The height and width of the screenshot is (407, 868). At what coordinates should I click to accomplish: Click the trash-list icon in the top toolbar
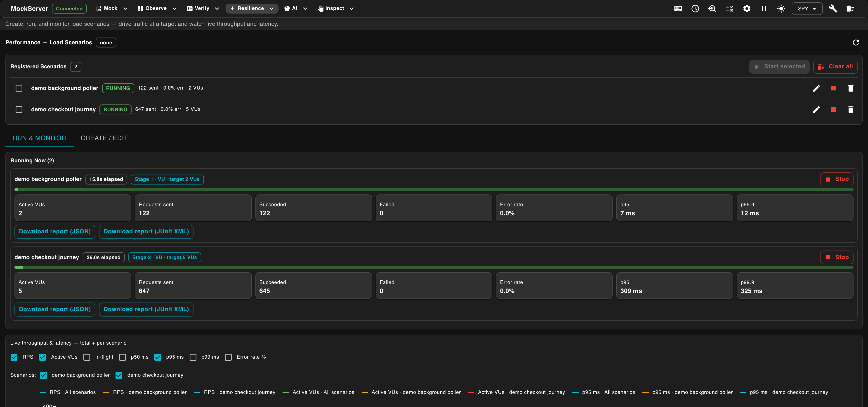coord(850,9)
